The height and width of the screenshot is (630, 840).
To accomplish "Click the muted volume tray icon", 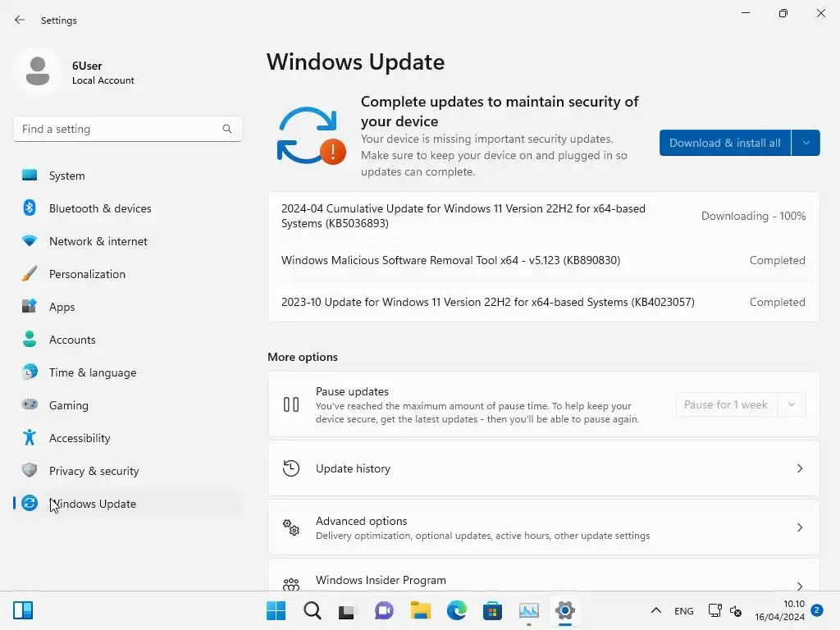I will coord(736,610).
